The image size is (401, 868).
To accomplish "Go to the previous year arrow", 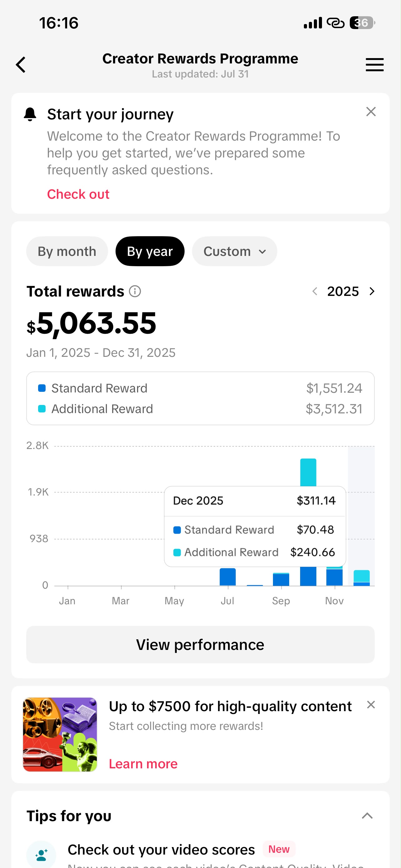I will [315, 291].
